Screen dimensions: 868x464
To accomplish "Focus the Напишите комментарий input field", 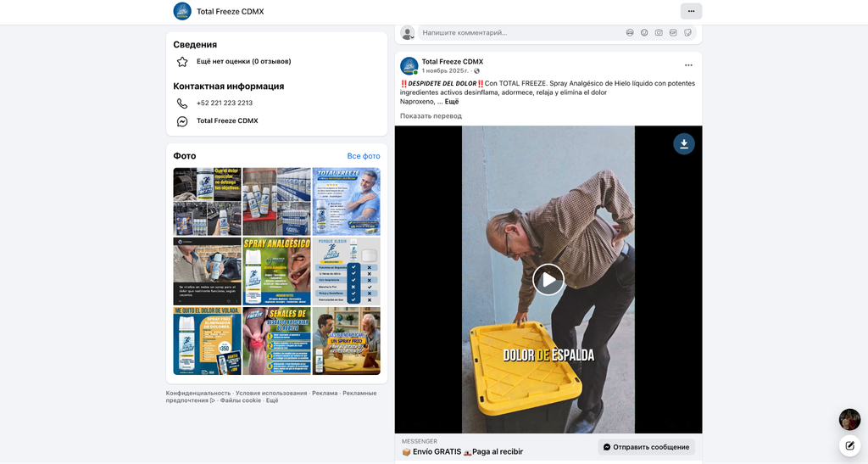I will click(520, 33).
